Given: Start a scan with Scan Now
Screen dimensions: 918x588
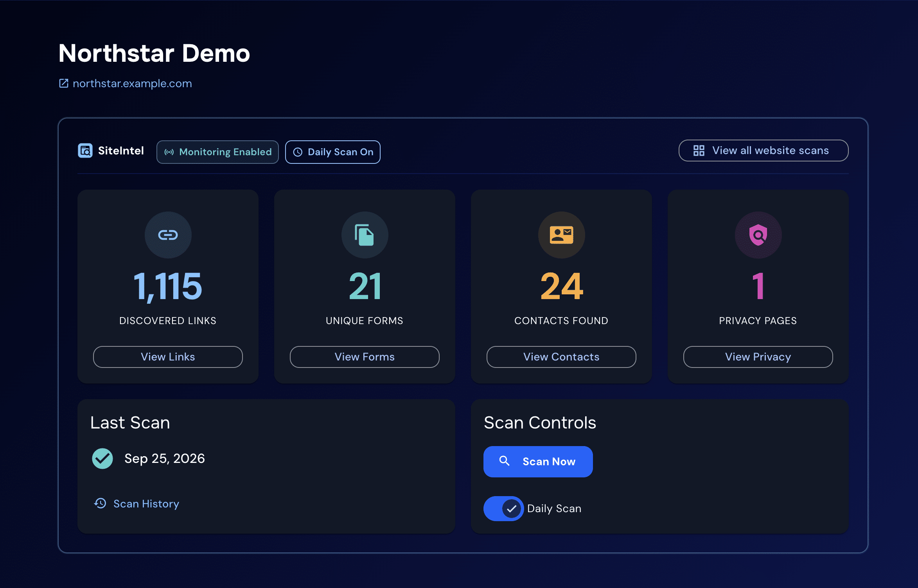Looking at the screenshot, I should [x=538, y=462].
